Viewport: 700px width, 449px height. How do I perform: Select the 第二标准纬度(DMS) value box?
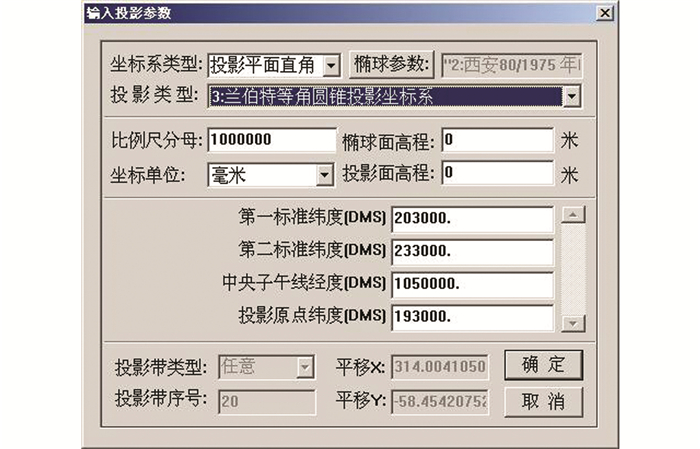(472, 250)
